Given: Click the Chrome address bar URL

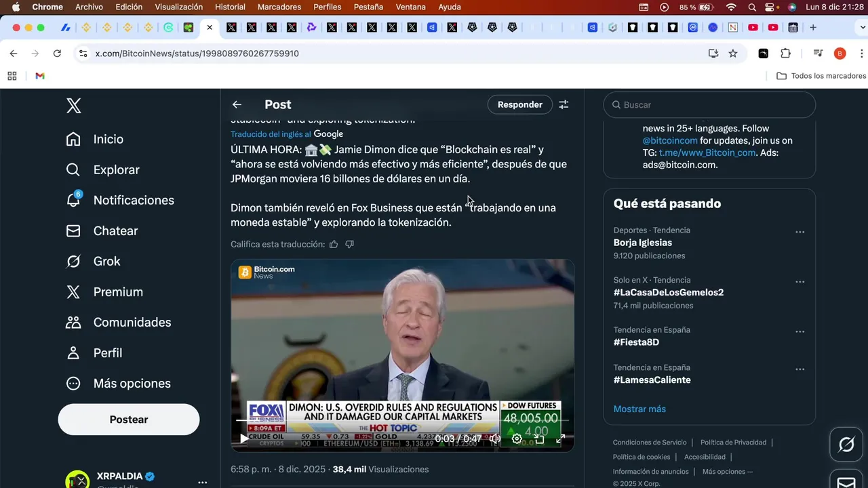Looking at the screenshot, I should click(197, 54).
